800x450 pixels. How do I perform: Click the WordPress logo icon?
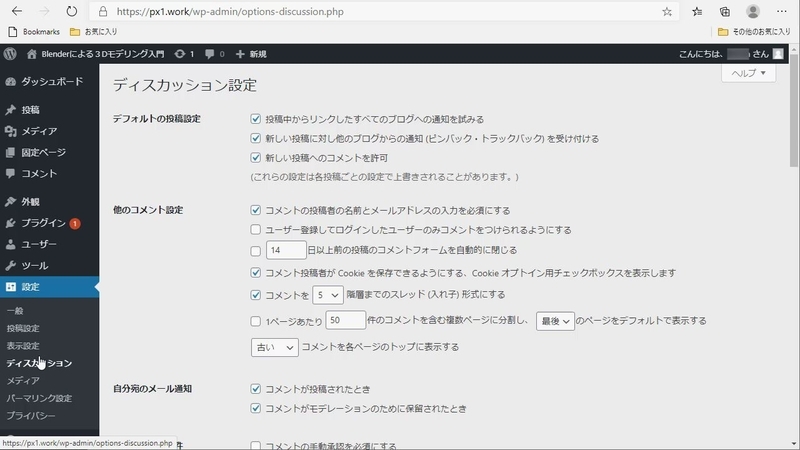pyautogui.click(x=10, y=54)
